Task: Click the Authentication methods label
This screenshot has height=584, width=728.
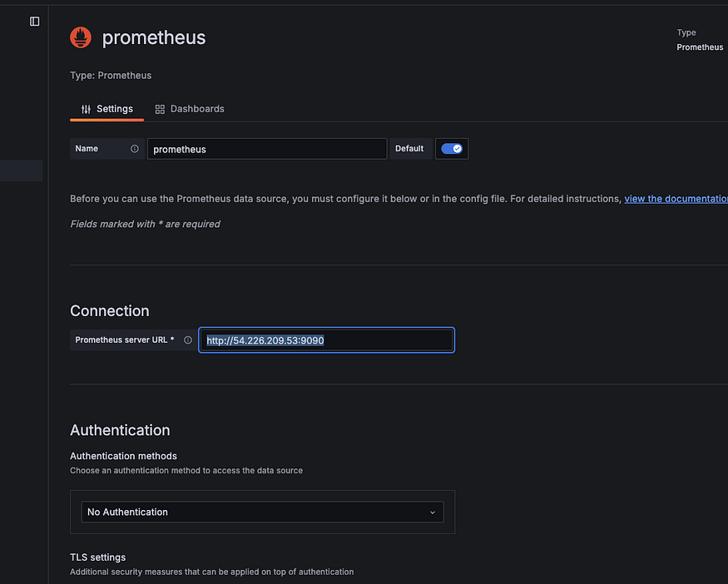Action: click(x=123, y=456)
